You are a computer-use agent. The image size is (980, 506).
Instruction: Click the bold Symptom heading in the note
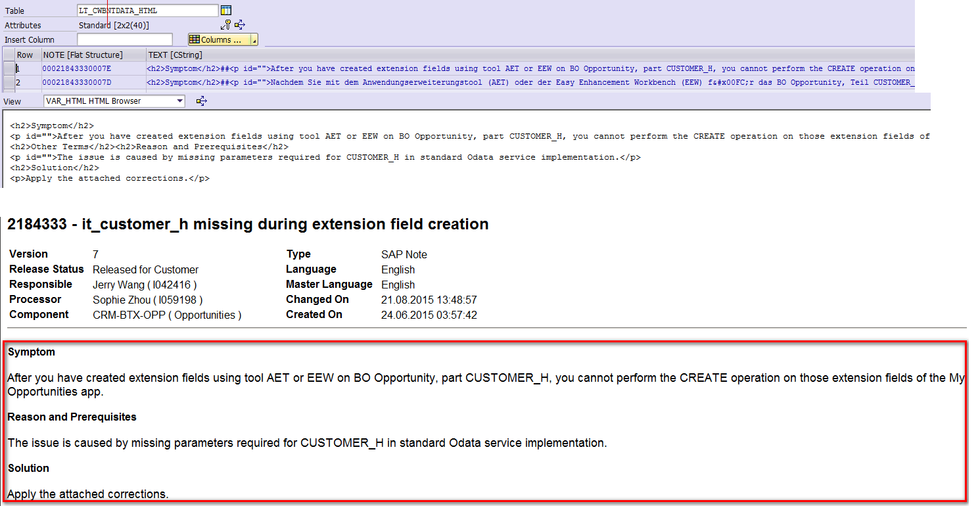(32, 352)
